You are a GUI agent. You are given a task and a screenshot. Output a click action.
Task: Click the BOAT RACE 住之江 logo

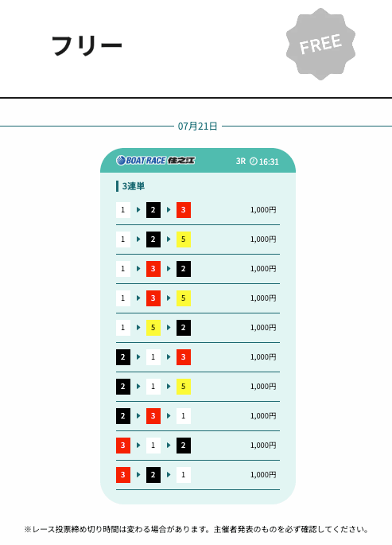click(156, 161)
